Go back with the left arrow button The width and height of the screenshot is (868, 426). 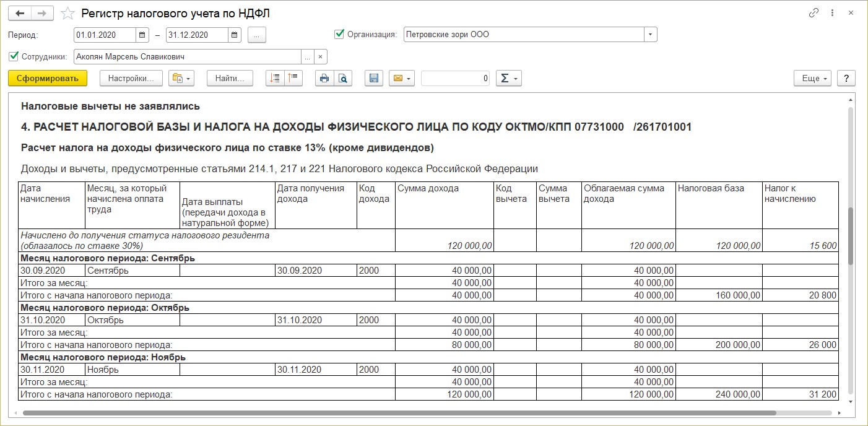coord(20,13)
